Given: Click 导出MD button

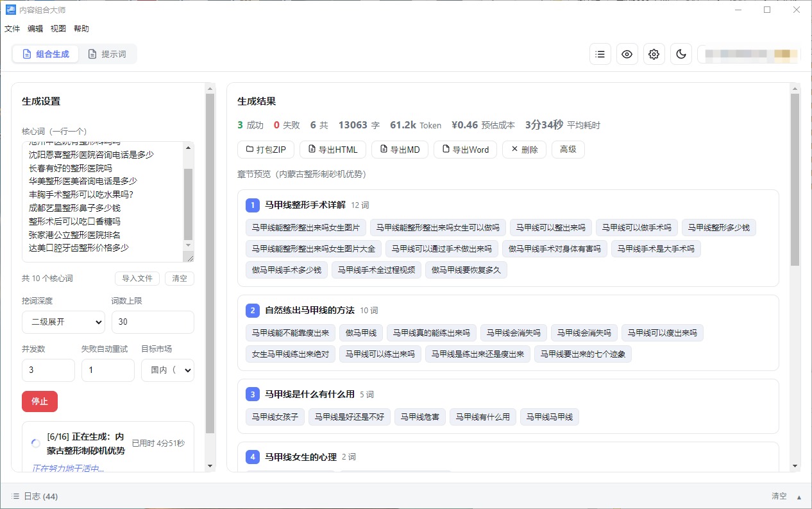Looking at the screenshot, I should coord(400,150).
